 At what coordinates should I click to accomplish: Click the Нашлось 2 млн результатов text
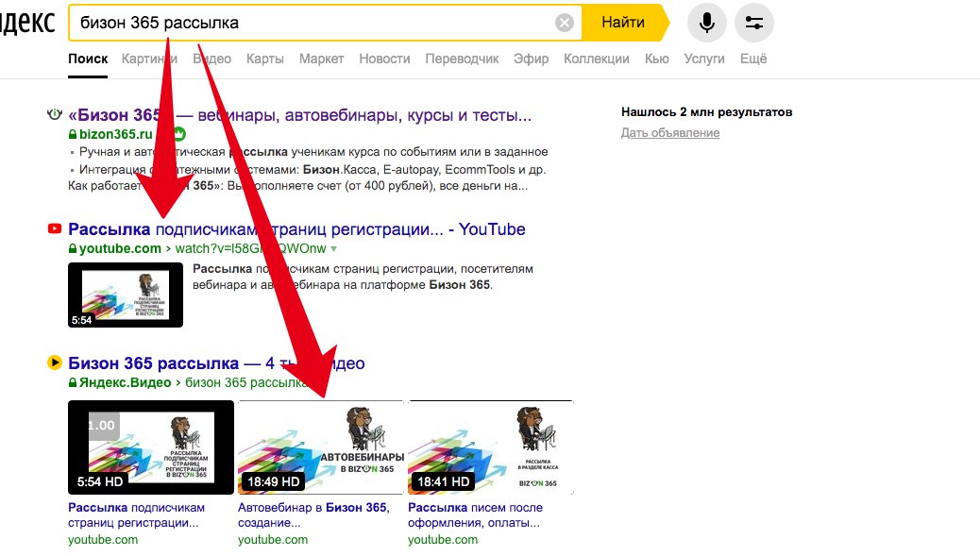point(706,112)
